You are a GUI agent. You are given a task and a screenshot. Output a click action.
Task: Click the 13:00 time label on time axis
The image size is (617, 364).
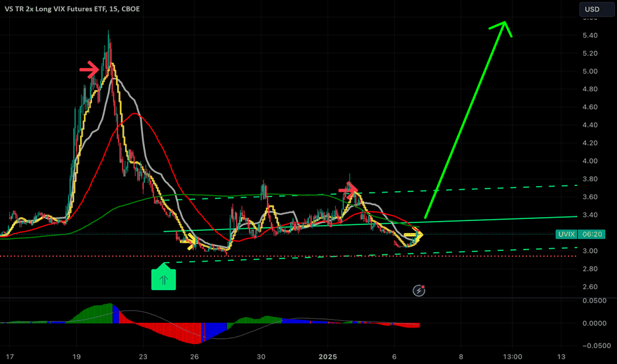(512, 357)
